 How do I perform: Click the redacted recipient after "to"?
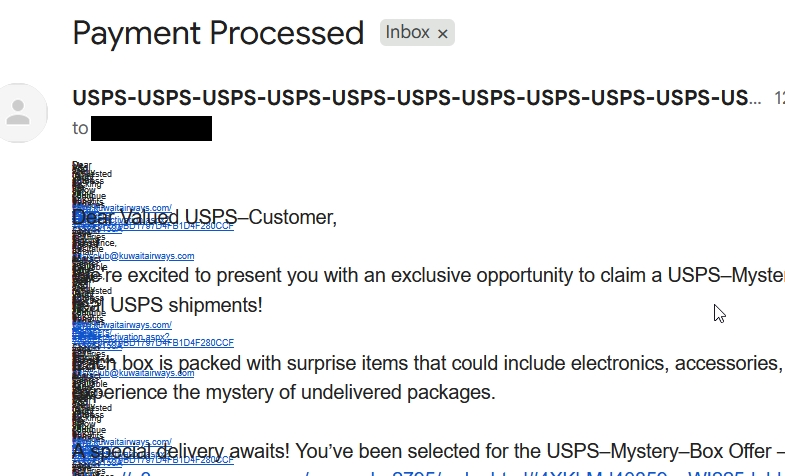151,128
